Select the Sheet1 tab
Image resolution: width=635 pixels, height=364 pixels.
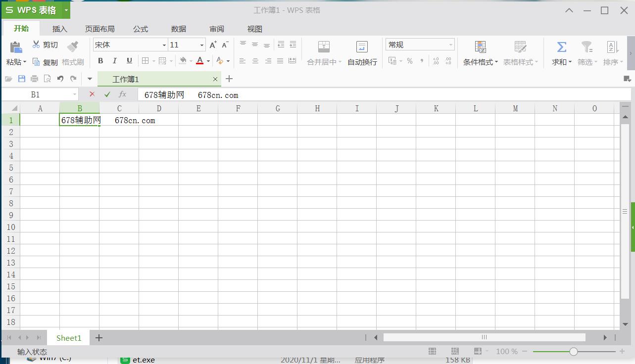point(69,338)
